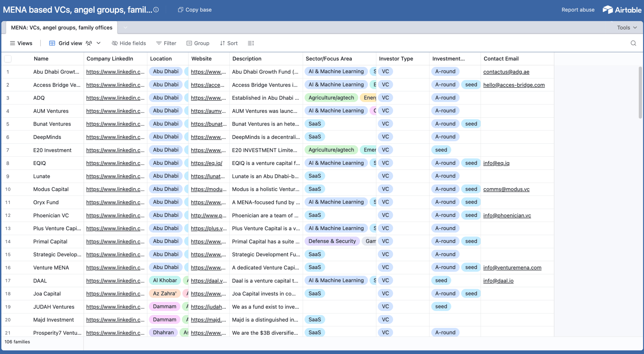
Task: Select the Lunate name cell
Action: pyautogui.click(x=57, y=176)
